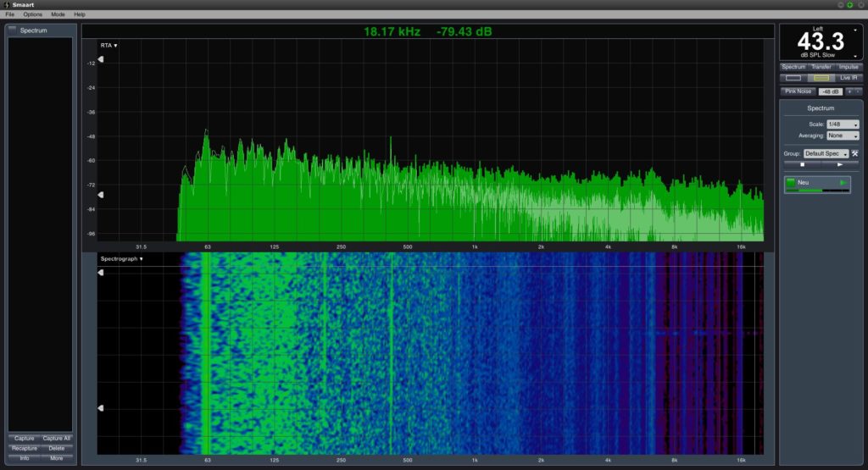
Task: Decrease generator level with minus button
Action: point(858,91)
